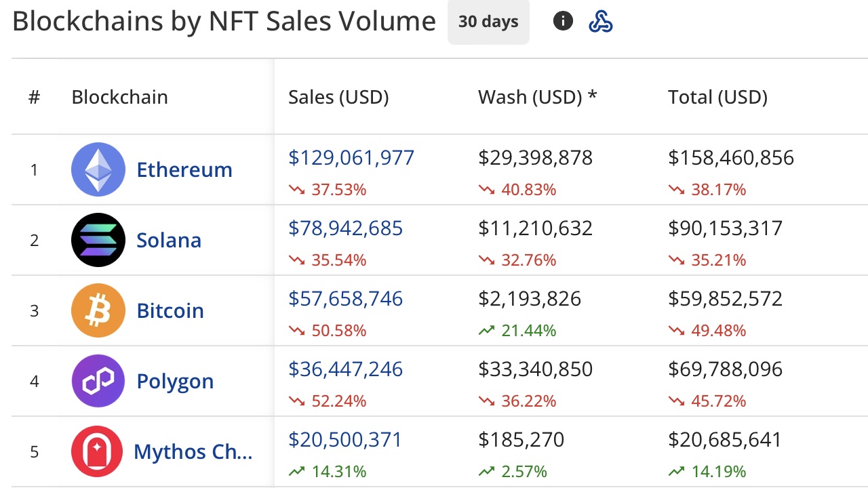
Task: Open the 30 days period selector
Action: (488, 22)
